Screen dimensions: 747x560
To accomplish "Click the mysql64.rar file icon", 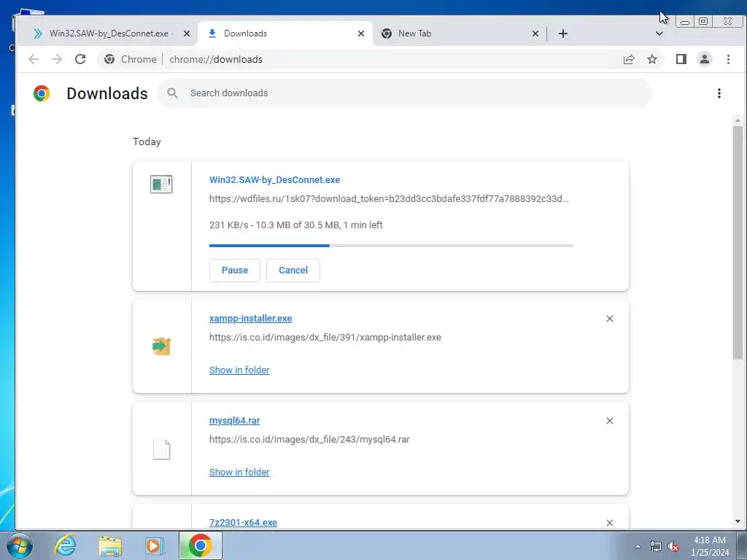I will [x=161, y=449].
